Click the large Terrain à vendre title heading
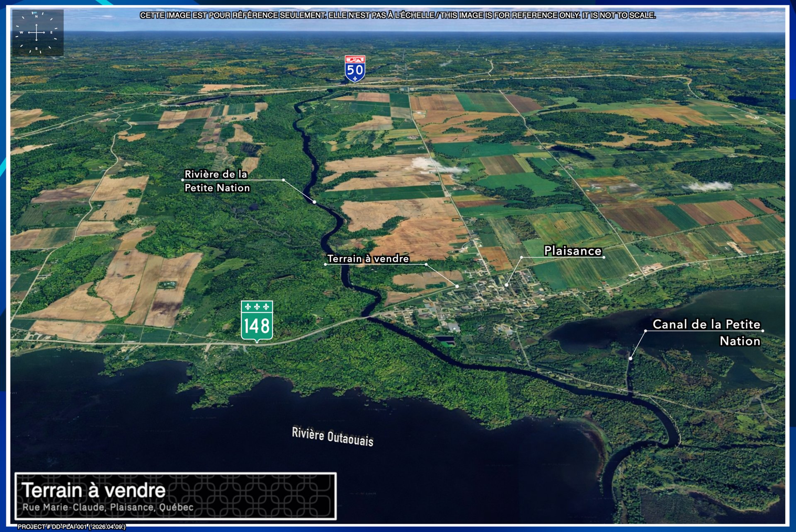This screenshot has width=796, height=532. [x=94, y=490]
